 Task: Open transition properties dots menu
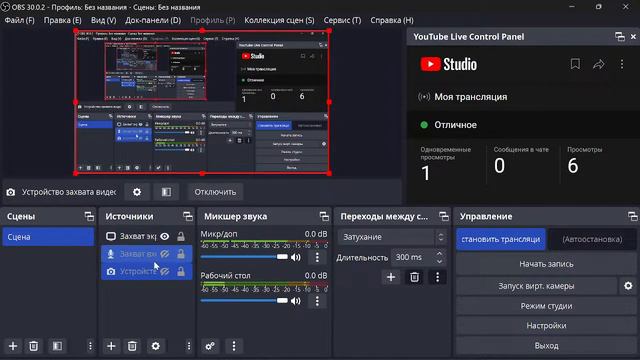click(437, 277)
